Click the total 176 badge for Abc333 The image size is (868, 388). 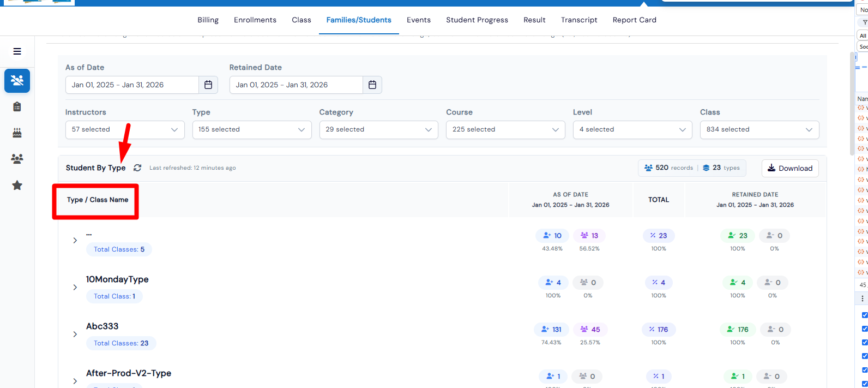659,330
